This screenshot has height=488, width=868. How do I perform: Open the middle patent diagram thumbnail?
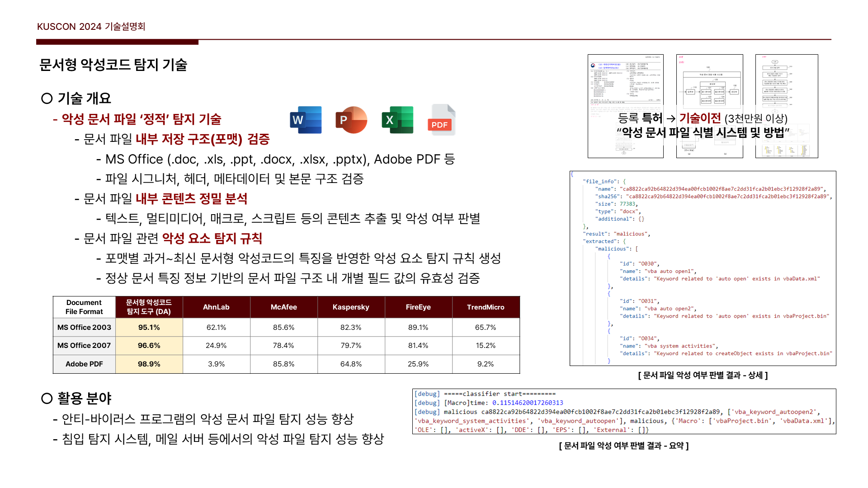709,81
